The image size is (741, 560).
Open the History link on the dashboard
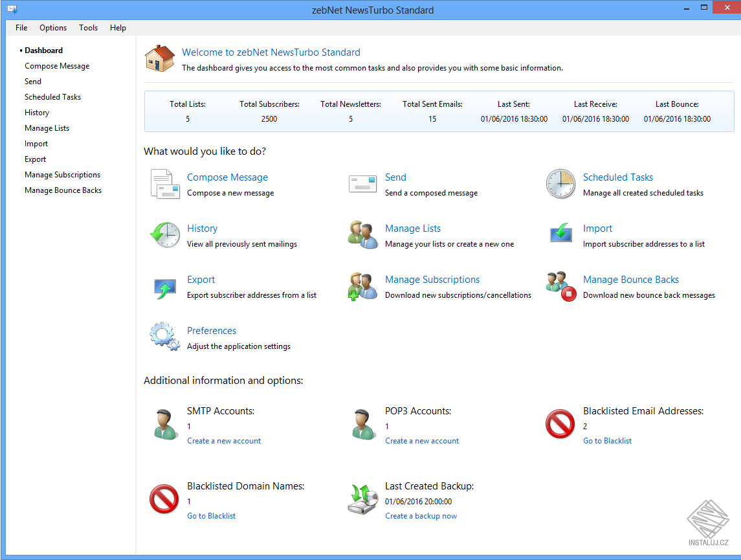click(203, 229)
